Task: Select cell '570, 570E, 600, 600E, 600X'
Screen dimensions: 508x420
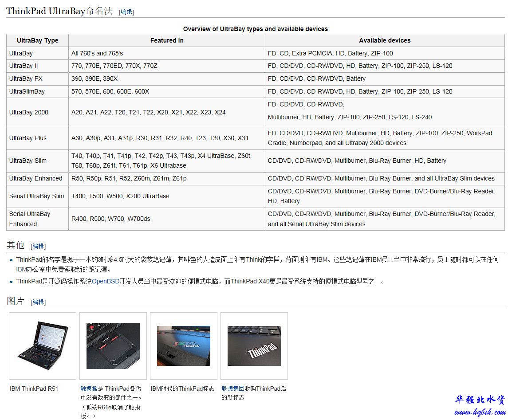Action: pyautogui.click(x=167, y=92)
